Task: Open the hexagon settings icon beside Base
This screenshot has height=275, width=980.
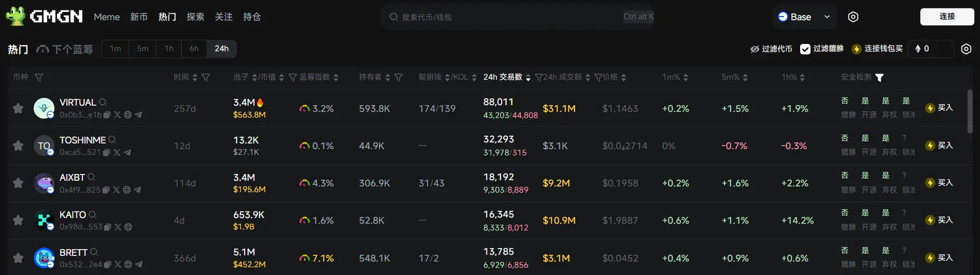Action: tap(853, 17)
